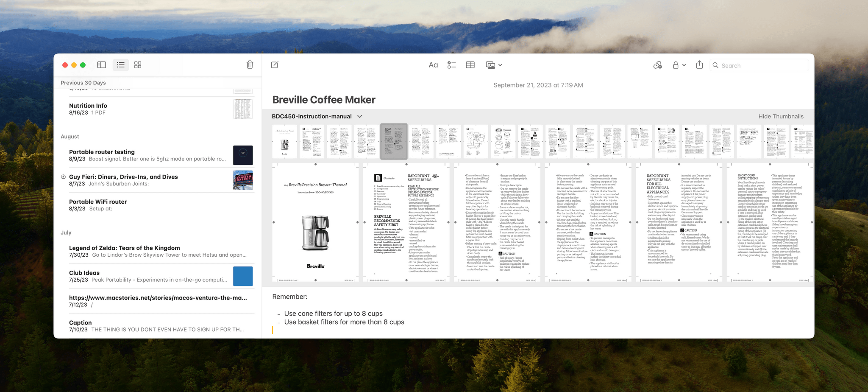Create a new note with compose icon

click(275, 65)
